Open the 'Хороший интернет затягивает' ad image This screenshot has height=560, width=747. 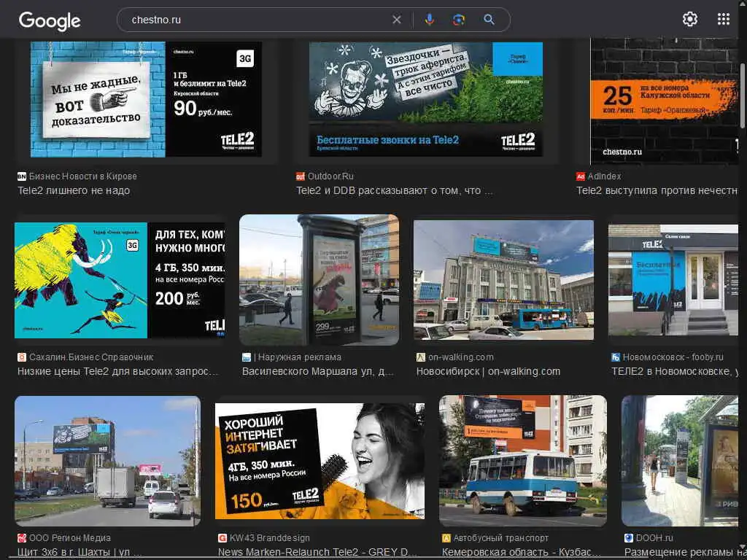[x=320, y=461]
